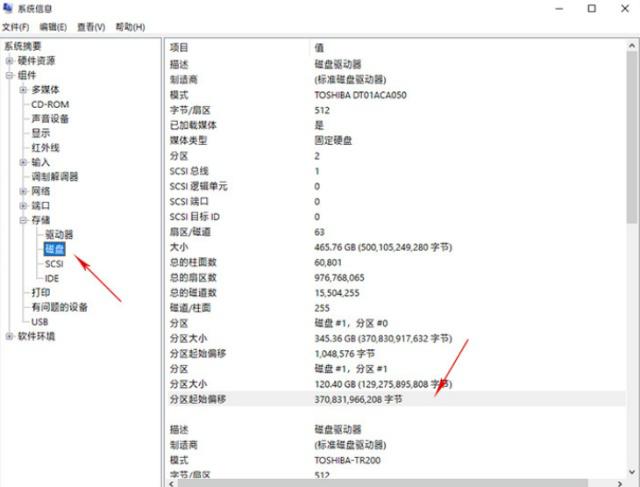Screen dimensions: 640x487
Task: Click the horizontal scrollbar thumb
Action: coord(383,483)
